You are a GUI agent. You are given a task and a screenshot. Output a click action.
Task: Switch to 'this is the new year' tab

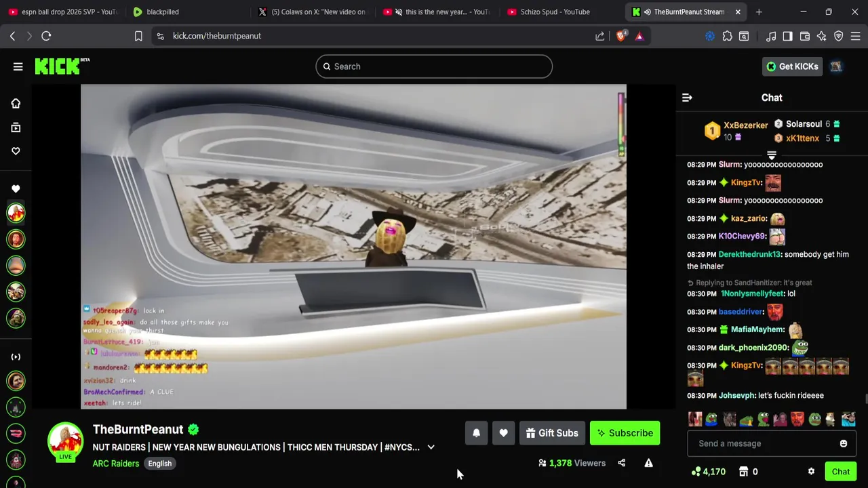click(x=437, y=12)
